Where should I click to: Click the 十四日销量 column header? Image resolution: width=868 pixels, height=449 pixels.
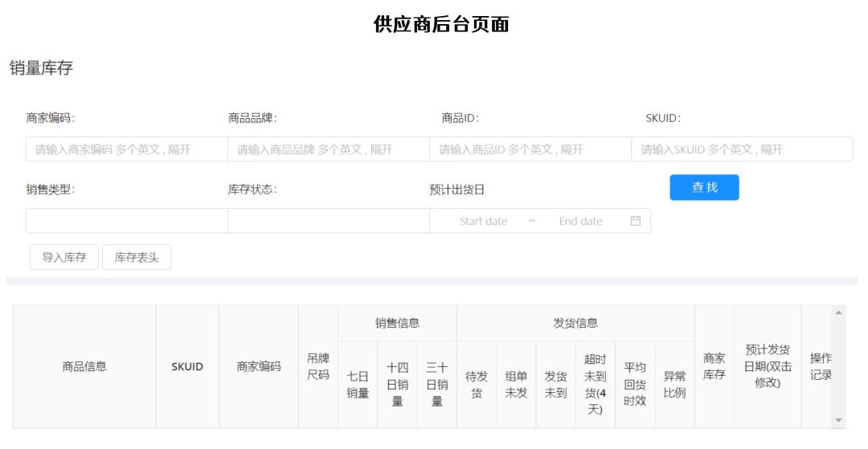[x=398, y=384]
